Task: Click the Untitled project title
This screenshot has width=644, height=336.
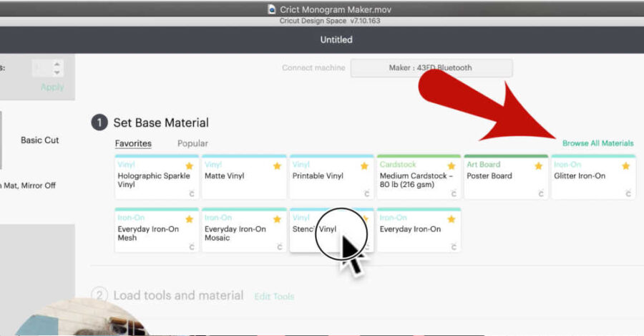Action: (x=336, y=40)
